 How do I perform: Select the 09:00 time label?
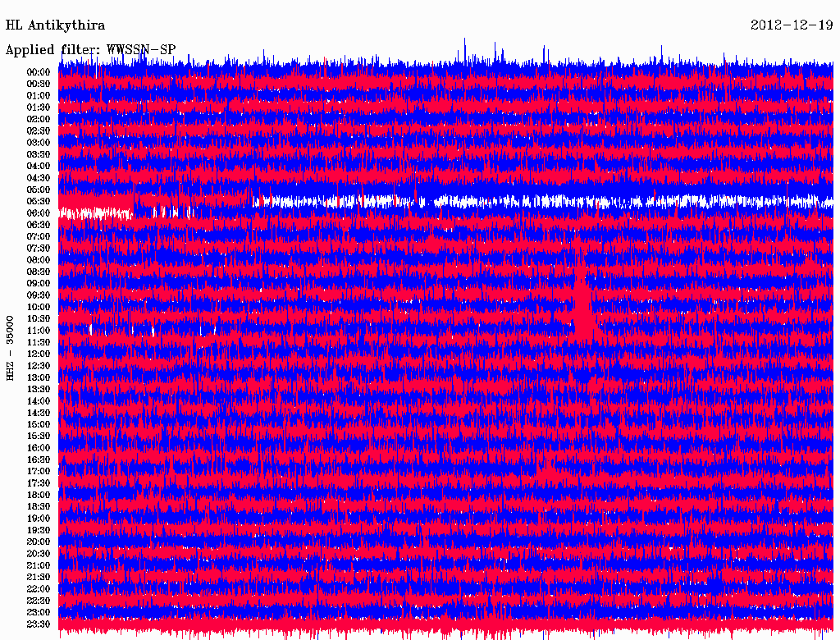39,283
